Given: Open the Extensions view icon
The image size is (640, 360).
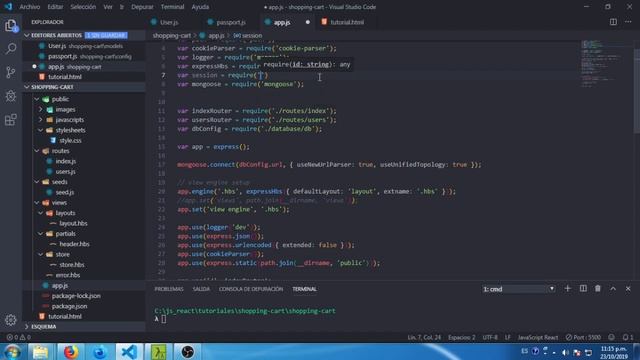Looking at the screenshot, I should [x=11, y=120].
